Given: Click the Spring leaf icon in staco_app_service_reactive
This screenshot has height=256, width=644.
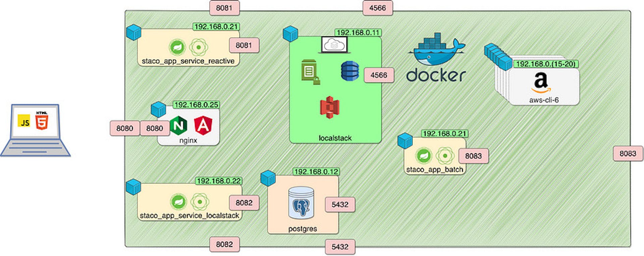Looking at the screenshot, I should pos(177,47).
